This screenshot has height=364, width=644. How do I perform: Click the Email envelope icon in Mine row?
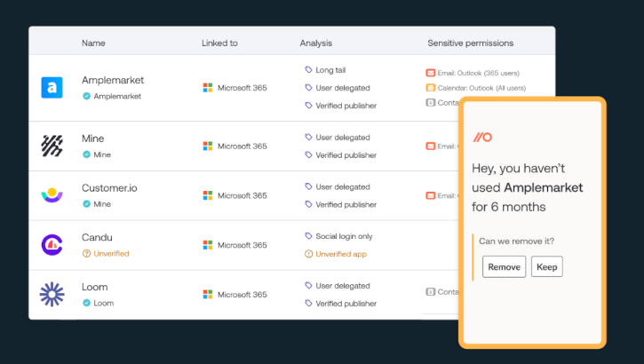click(431, 146)
